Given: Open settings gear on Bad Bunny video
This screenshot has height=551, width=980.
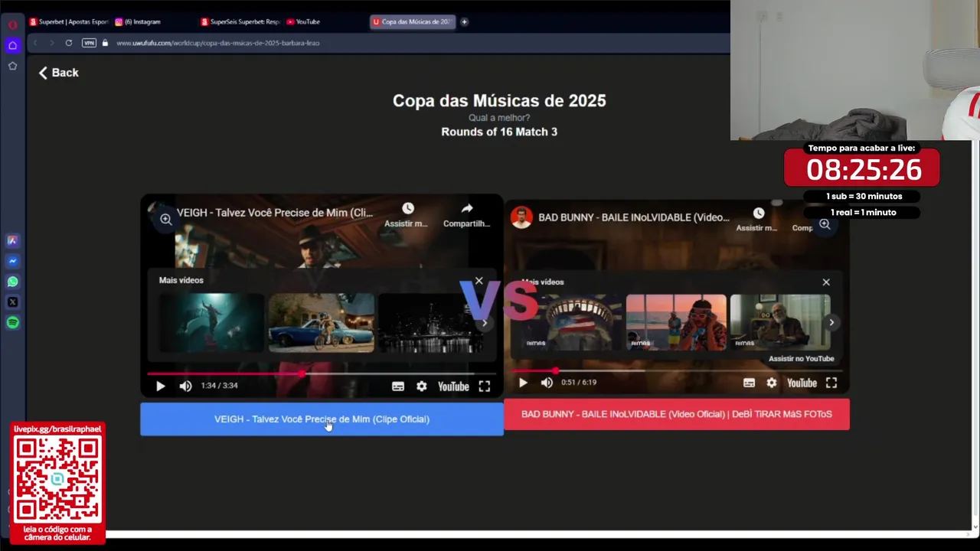Looking at the screenshot, I should point(772,383).
